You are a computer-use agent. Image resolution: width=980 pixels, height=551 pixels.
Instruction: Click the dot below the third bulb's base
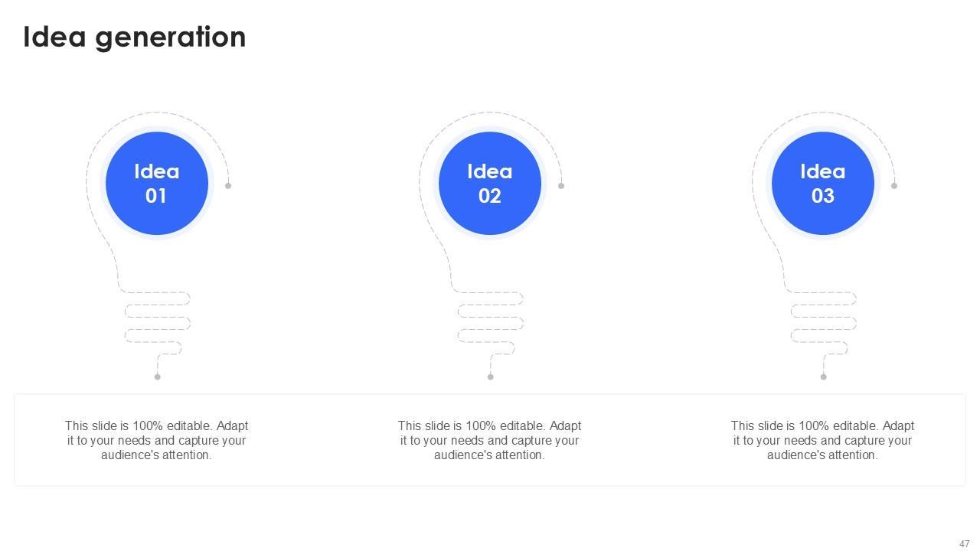(824, 377)
